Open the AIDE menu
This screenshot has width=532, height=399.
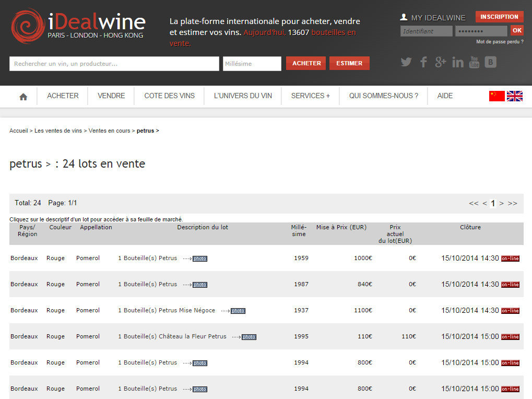[445, 96]
